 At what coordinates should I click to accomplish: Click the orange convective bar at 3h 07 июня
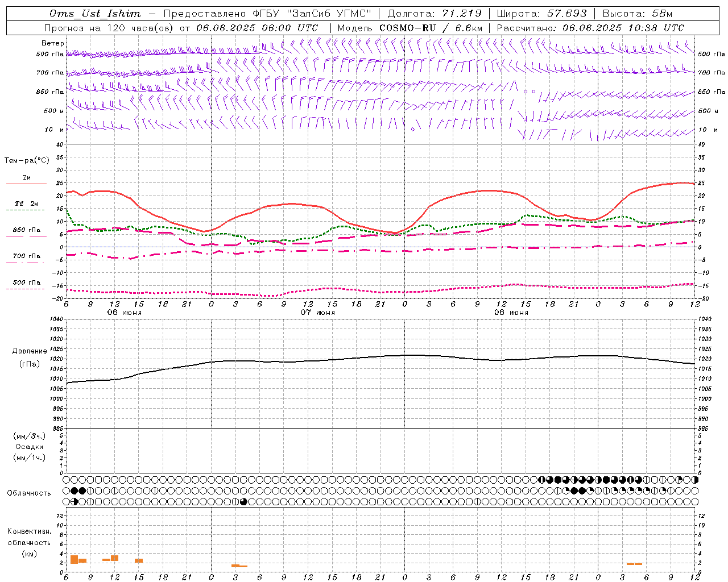(235, 566)
